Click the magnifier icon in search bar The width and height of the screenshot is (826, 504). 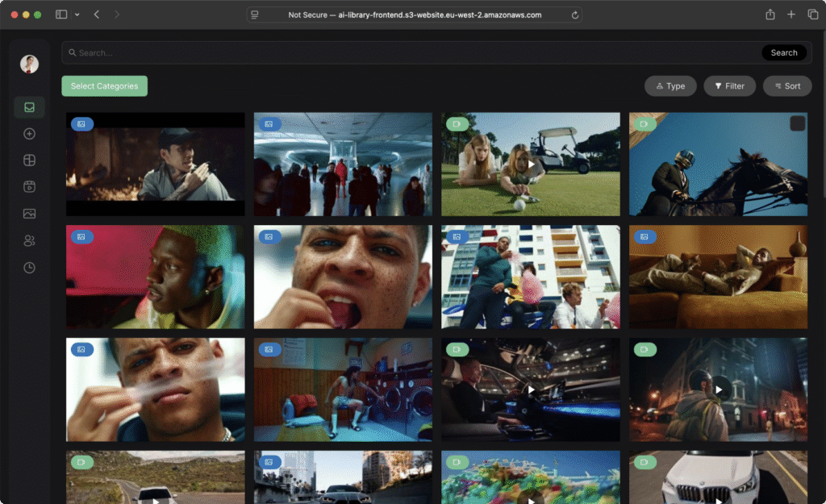[x=72, y=52]
